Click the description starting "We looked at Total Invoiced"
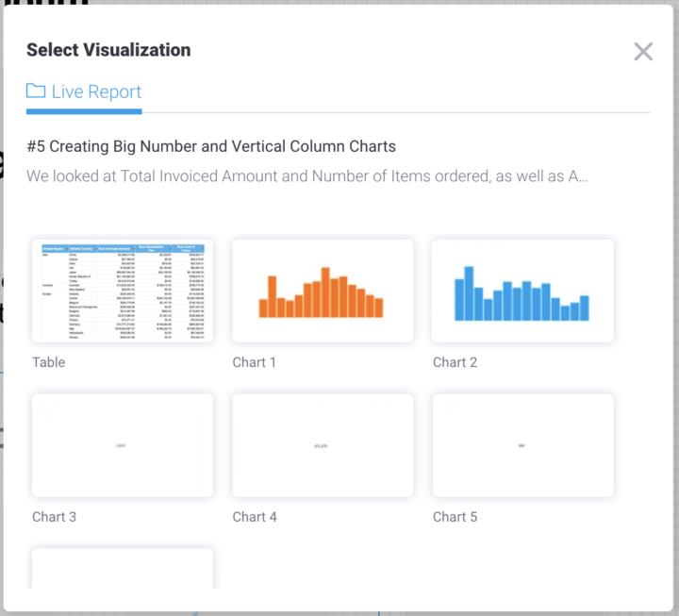The height and width of the screenshot is (616, 679). click(x=307, y=176)
